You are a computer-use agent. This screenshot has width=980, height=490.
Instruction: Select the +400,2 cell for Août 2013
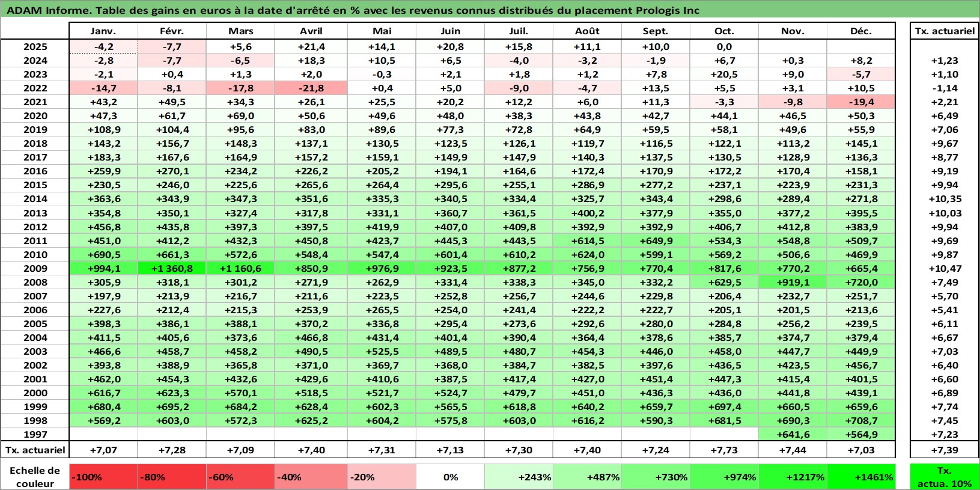[587, 213]
